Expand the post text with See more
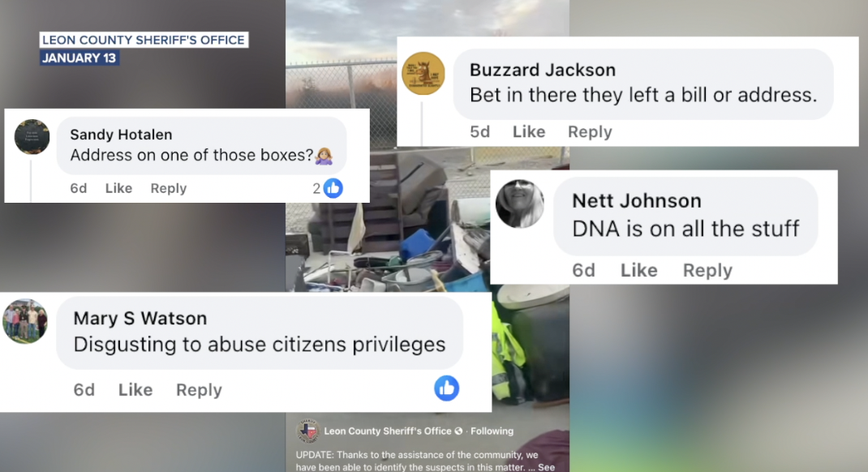Image resolution: width=868 pixels, height=472 pixels. (547, 467)
